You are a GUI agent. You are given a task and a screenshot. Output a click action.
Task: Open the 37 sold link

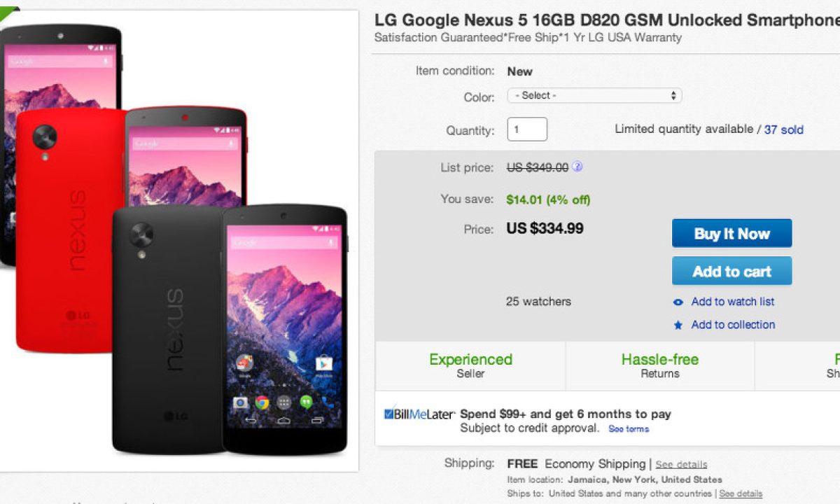pos(783,129)
